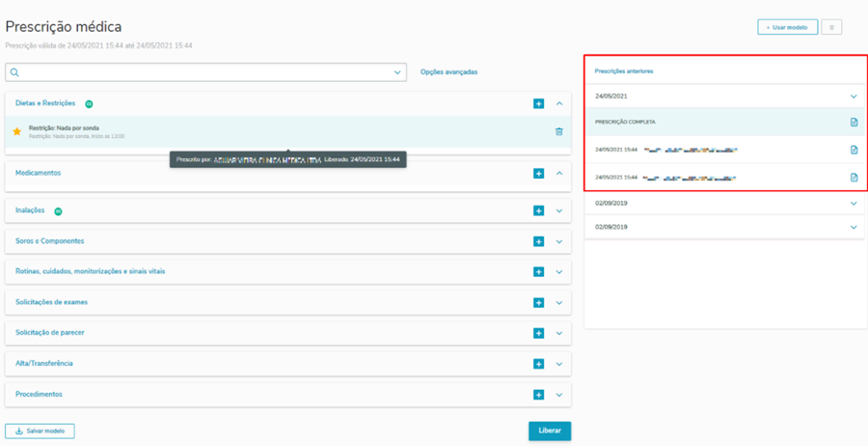Add item to Soros e Componentes section
Viewport: 868px width, 446px height.
pyautogui.click(x=538, y=241)
